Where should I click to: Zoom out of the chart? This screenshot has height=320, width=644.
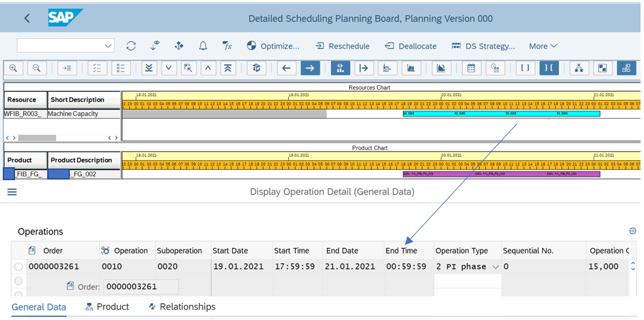pos(37,69)
